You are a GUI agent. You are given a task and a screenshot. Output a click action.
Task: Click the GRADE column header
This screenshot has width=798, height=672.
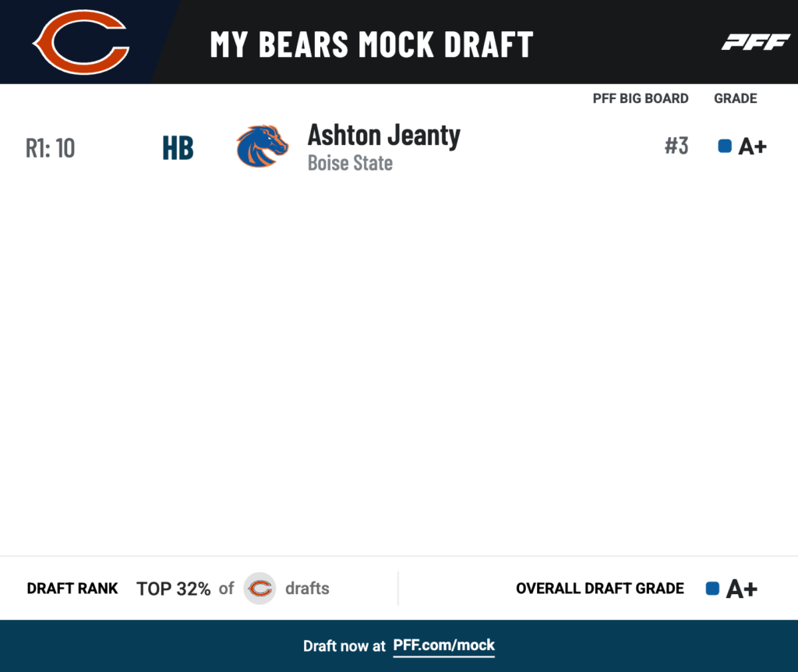736,98
